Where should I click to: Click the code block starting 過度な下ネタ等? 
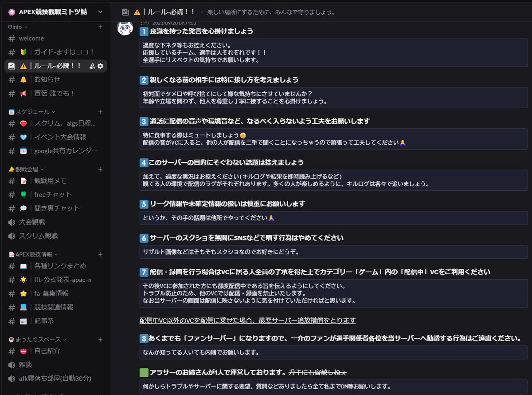(333, 52)
